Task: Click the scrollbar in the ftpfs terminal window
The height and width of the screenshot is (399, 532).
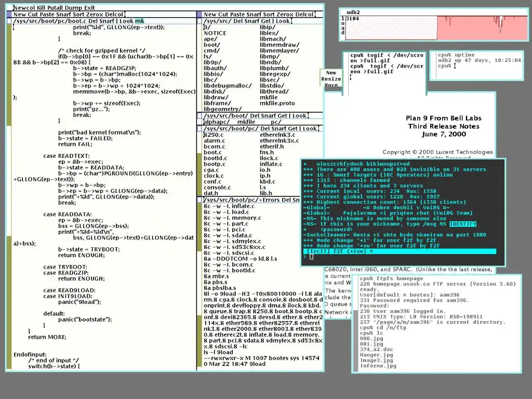Action: pos(355,324)
